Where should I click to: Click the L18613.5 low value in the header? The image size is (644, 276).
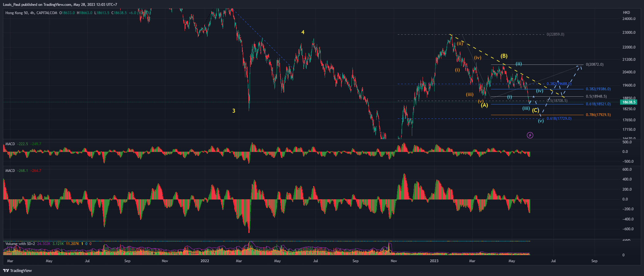click(x=102, y=13)
